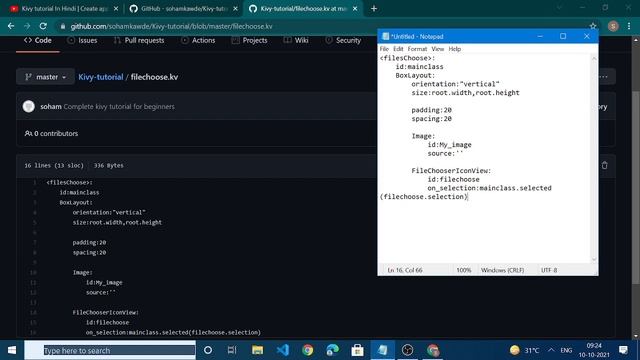This screenshot has width=640, height=360.
Task: Follow the Kivy-tutorial breadcrumb link
Action: coord(100,77)
